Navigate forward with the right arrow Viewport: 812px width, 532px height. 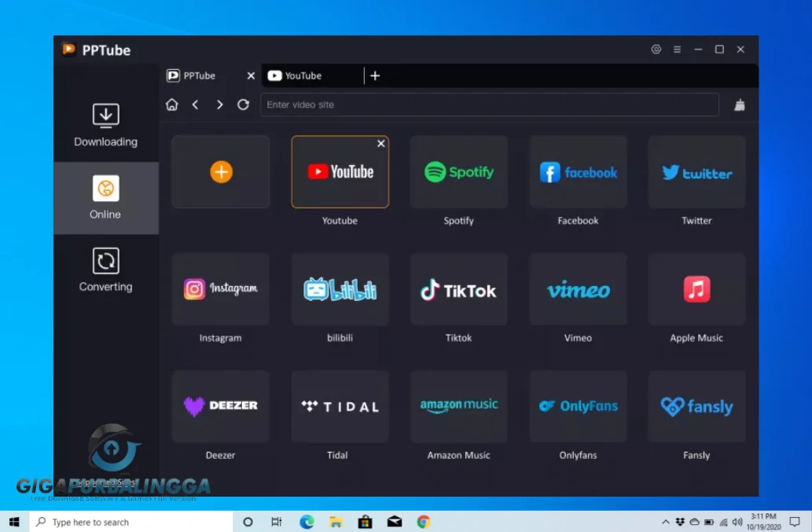coord(219,105)
